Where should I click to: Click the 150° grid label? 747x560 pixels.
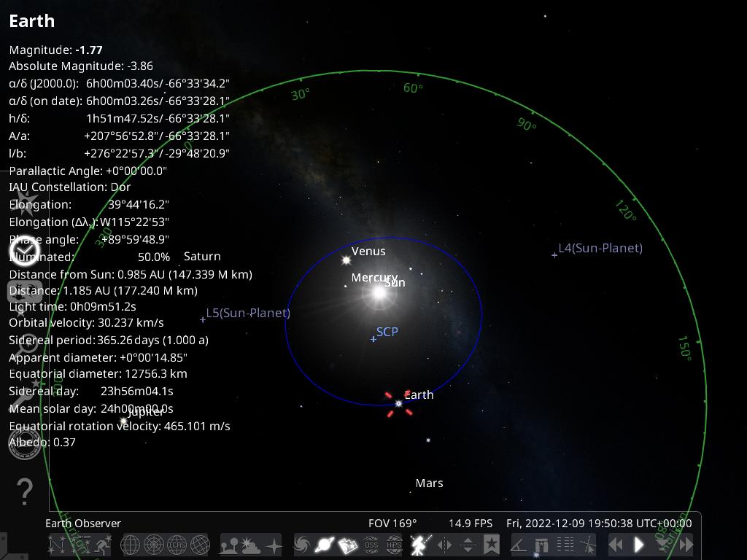point(684,347)
